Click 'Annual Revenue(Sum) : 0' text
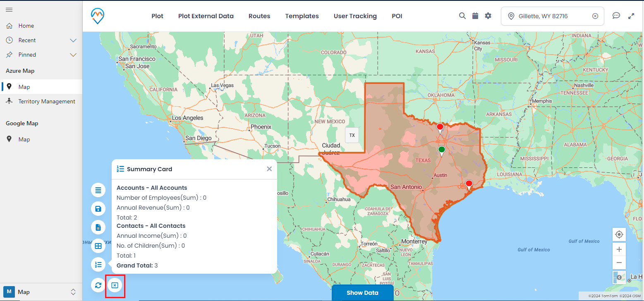644x301 pixels. pos(153,208)
